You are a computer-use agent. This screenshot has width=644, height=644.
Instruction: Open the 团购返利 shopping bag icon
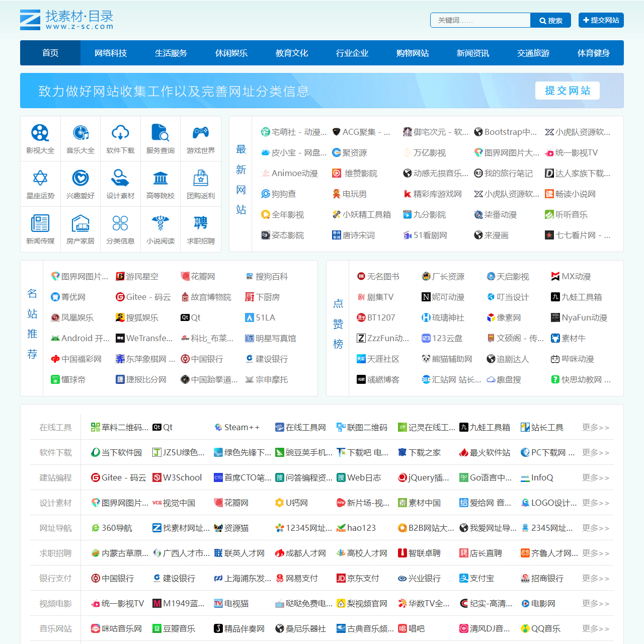click(201, 178)
